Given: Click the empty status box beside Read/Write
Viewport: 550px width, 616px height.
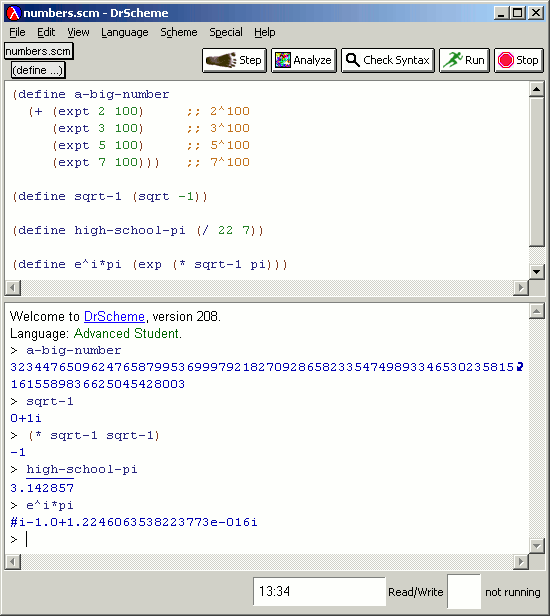Looking at the screenshot, I should (x=464, y=591).
